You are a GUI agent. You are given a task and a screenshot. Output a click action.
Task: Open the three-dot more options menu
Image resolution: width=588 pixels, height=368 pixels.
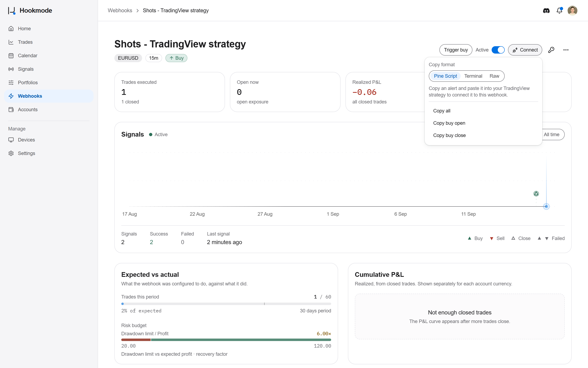pos(566,50)
